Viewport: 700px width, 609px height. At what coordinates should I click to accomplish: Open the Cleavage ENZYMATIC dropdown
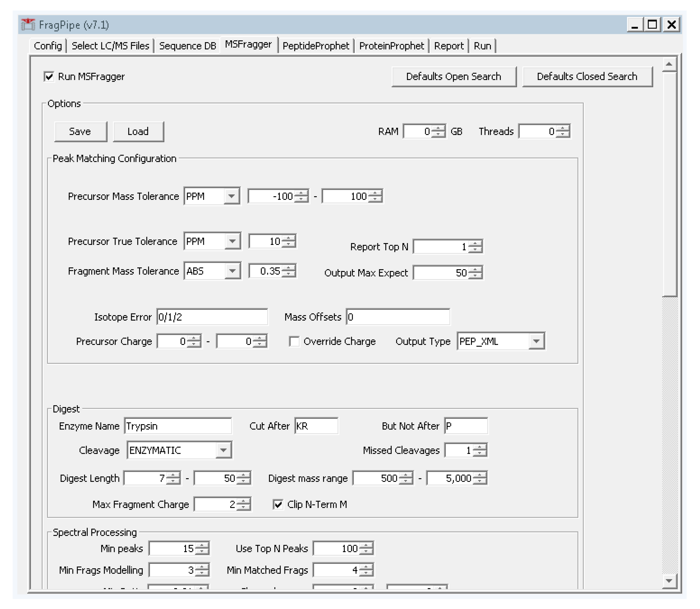point(223,450)
